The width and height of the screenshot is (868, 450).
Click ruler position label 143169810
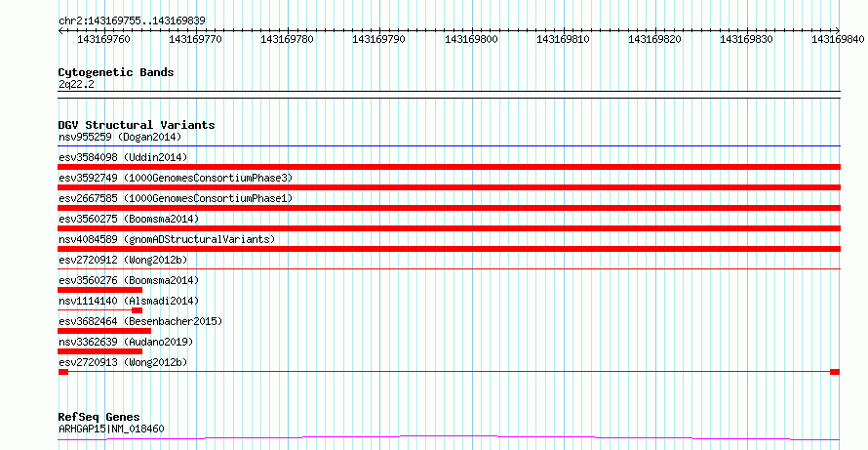click(563, 39)
